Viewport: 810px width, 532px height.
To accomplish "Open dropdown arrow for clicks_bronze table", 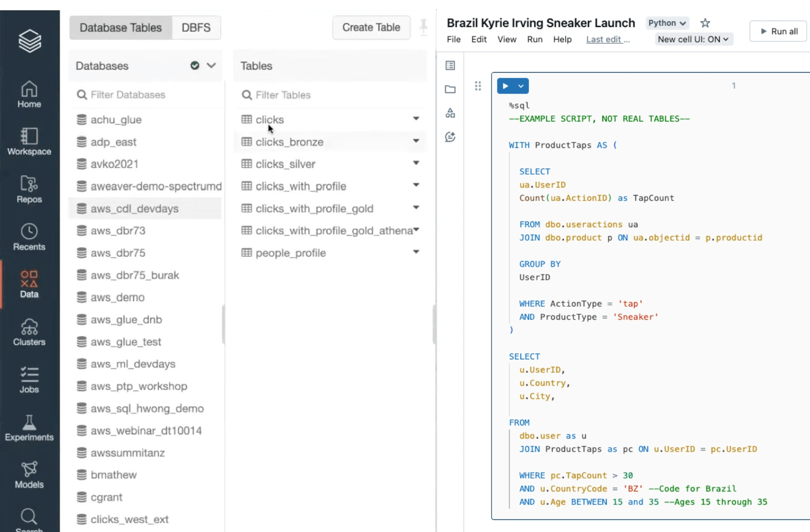I will pos(416,141).
